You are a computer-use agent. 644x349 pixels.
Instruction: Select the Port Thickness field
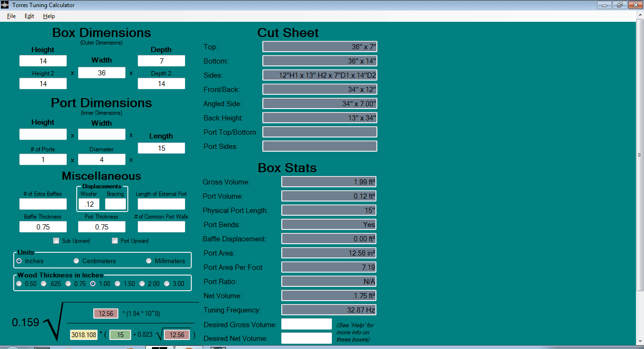click(102, 227)
